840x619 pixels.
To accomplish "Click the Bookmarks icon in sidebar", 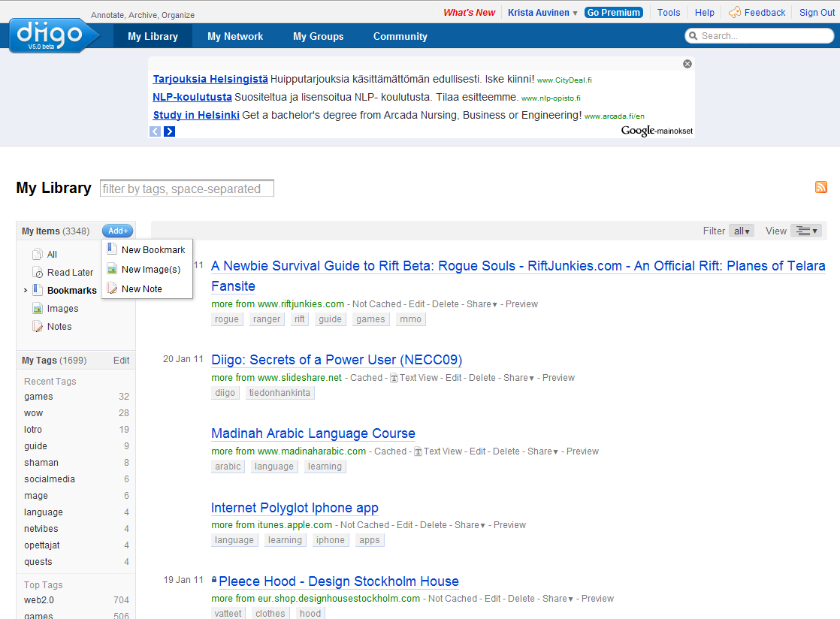I will coord(38,290).
